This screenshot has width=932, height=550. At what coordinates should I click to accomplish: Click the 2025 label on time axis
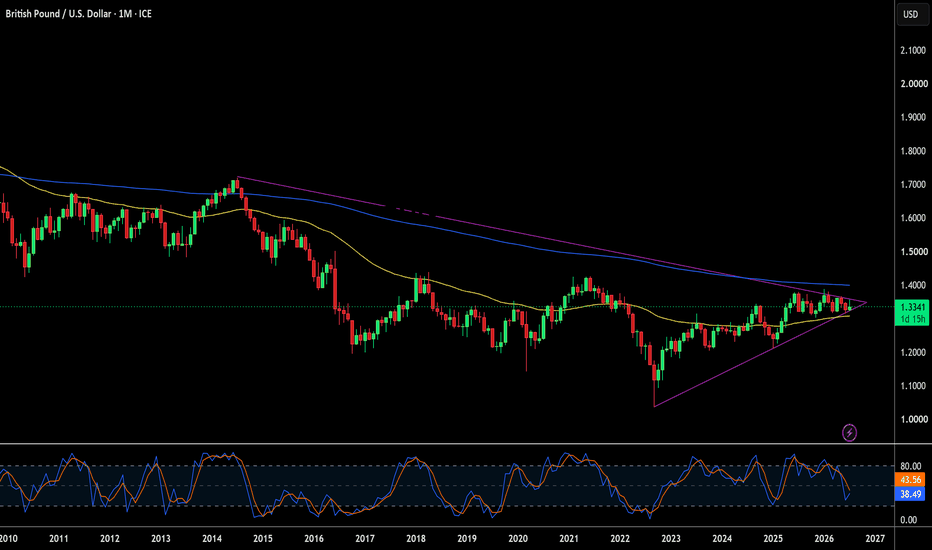point(773,539)
